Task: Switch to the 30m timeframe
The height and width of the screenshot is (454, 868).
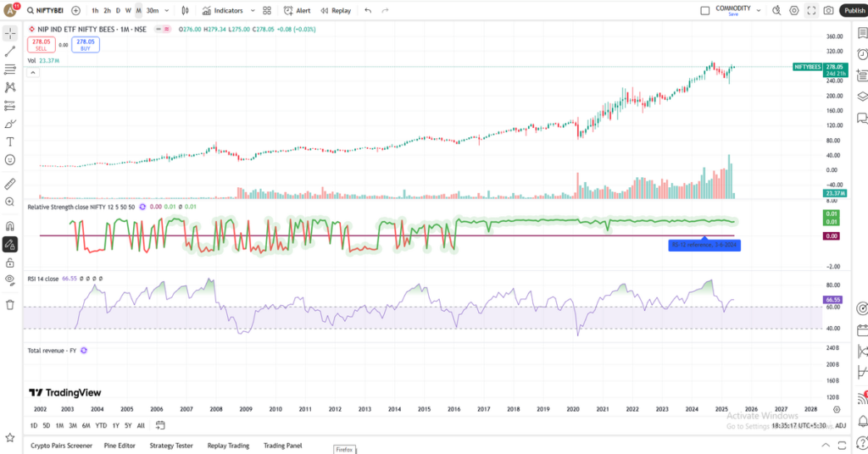Action: [153, 10]
